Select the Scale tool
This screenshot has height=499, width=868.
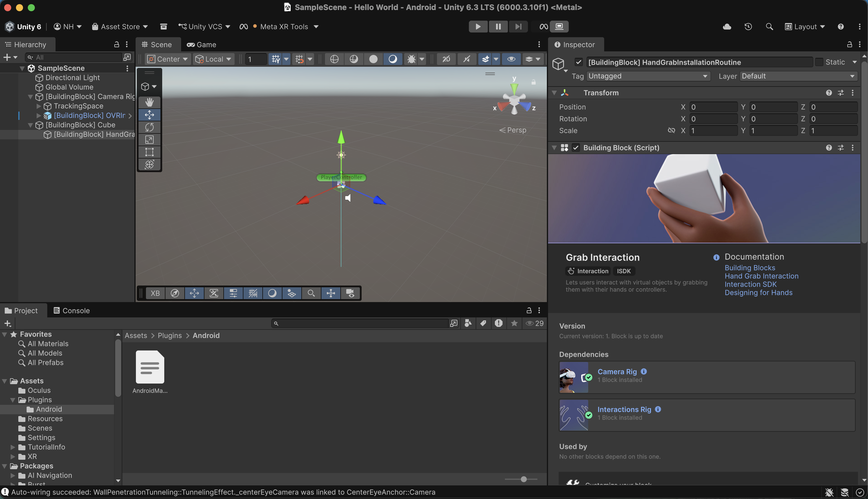pyautogui.click(x=149, y=139)
